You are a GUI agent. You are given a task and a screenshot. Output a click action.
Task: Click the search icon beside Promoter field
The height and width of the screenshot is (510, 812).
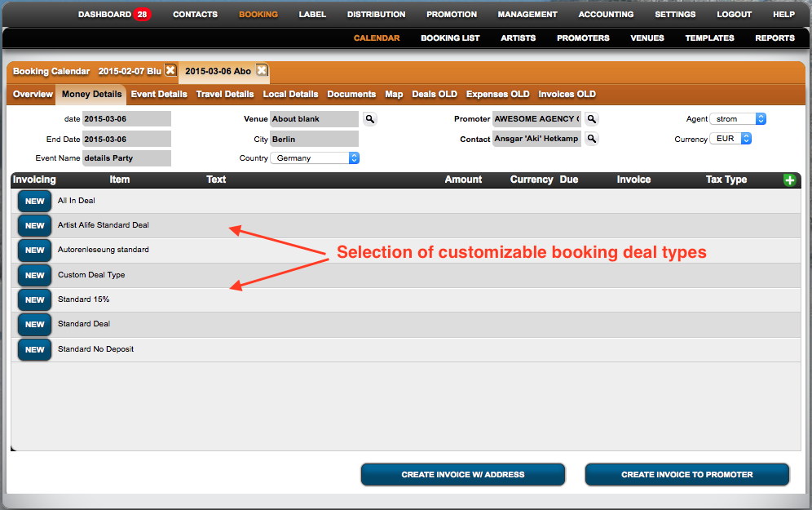click(x=592, y=119)
